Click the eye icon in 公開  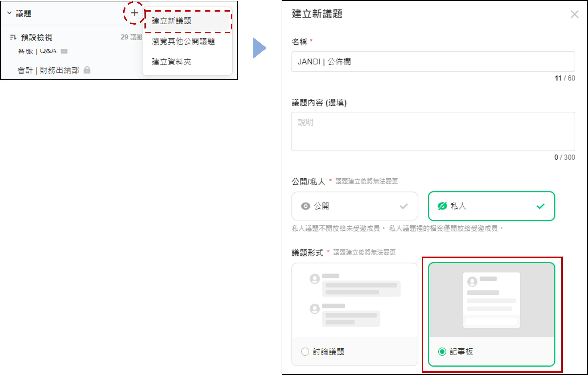click(305, 206)
